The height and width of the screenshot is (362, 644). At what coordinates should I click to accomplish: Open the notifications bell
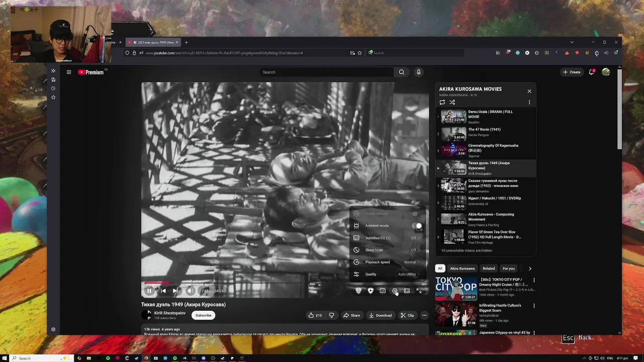click(592, 72)
